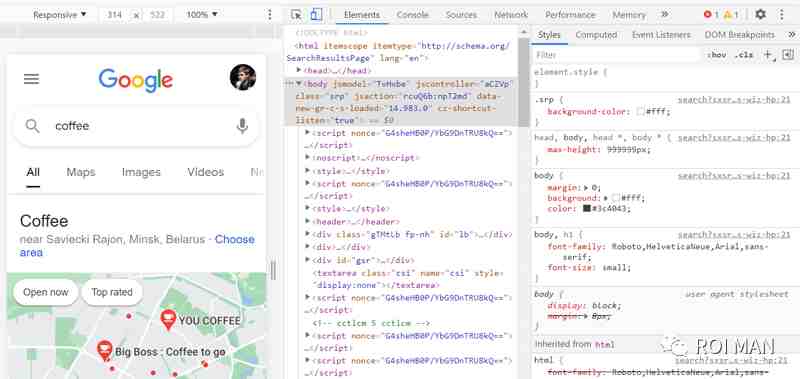Activate the inspect element picker tool
The height and width of the screenshot is (379, 800).
click(x=296, y=15)
